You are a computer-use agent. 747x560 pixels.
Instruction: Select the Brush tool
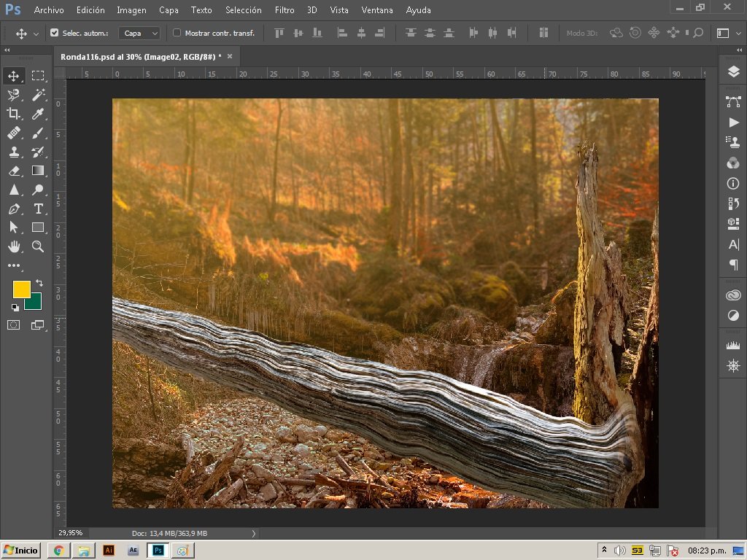point(38,133)
